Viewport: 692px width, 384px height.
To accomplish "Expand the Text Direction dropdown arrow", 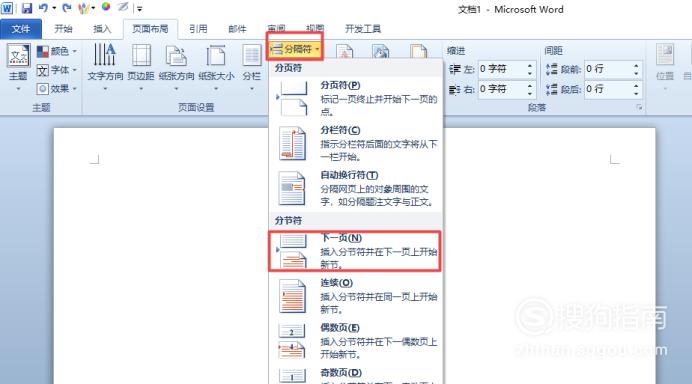I will coord(105,89).
